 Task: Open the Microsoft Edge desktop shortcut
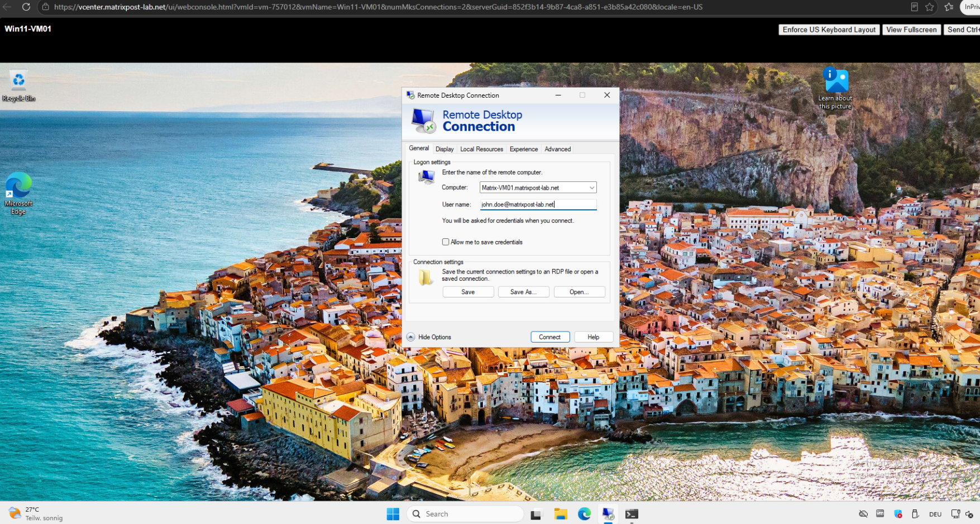(x=18, y=193)
